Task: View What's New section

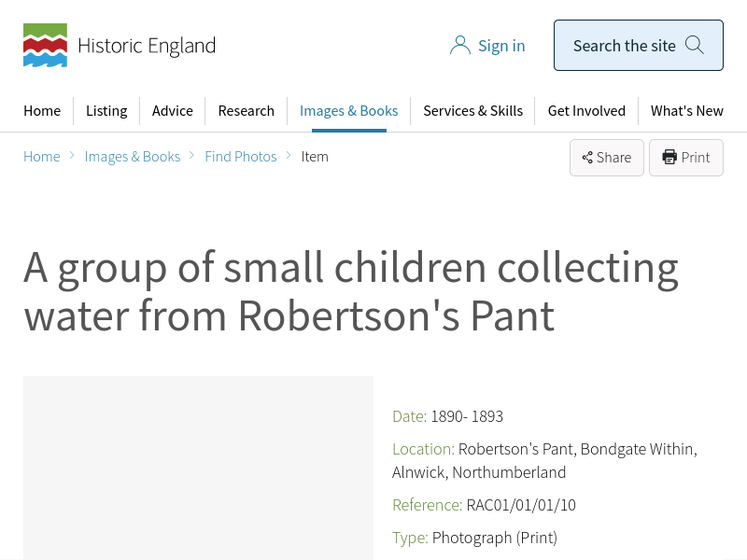Action: (x=686, y=110)
